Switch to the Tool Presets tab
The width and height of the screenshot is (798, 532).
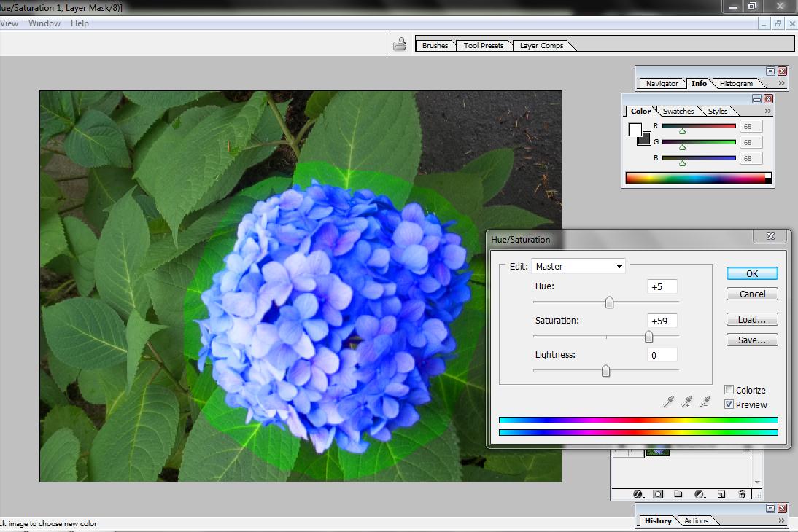(484, 45)
